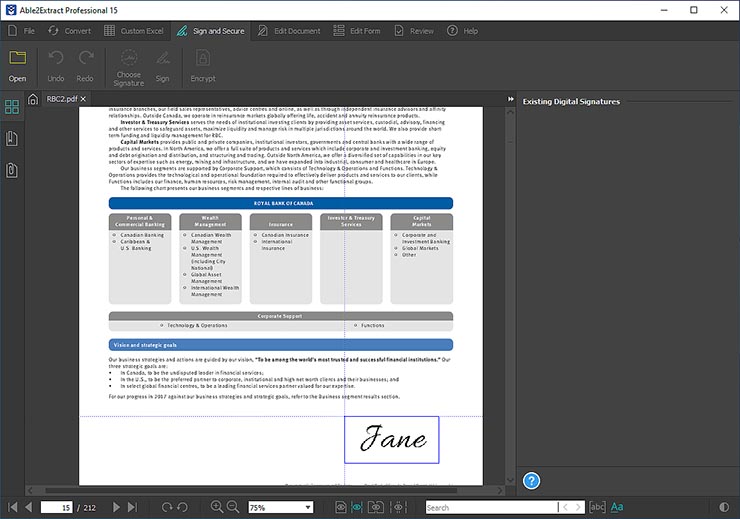Close the RBC2.pdf document tab
Screen dimensions: 740x519
[x=85, y=100]
